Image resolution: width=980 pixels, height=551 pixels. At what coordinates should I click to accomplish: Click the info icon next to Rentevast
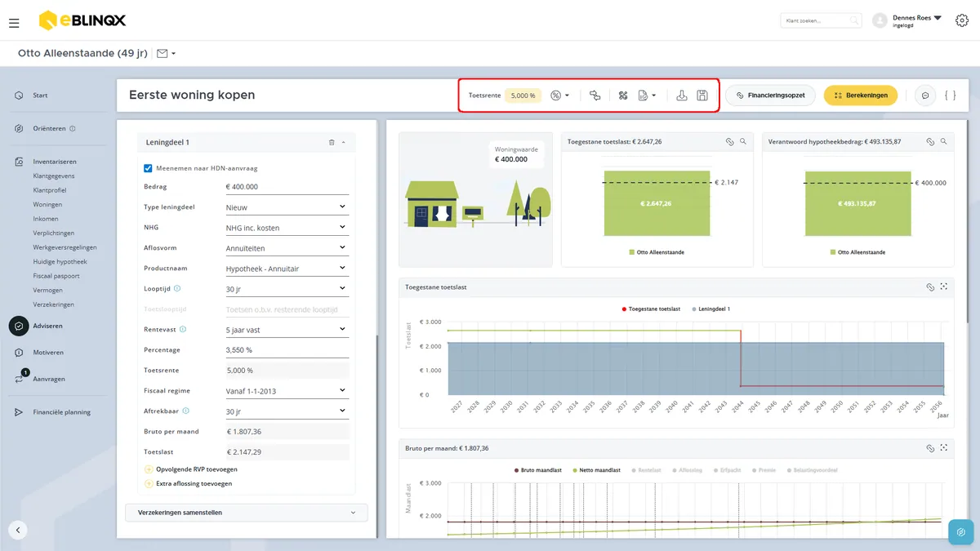click(183, 329)
